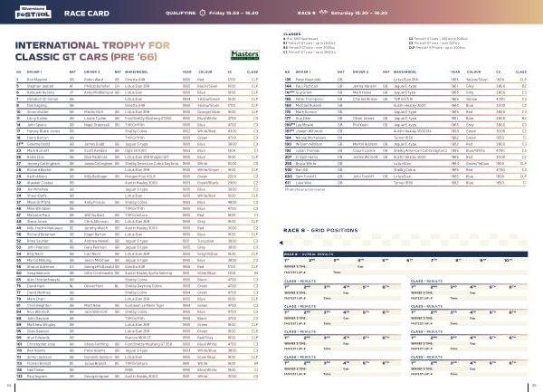Select the International Trophy for Classic GT Cars heading

(x=92, y=51)
